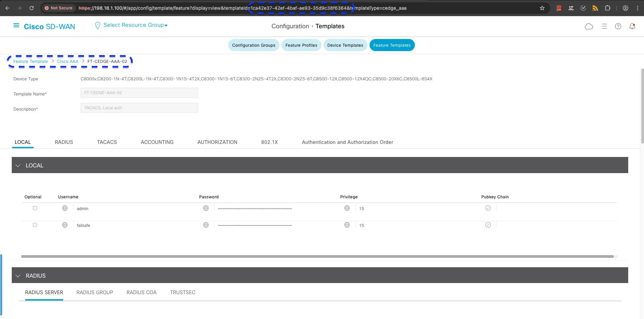Screen dimensions: 644x319
Task: Check the Optional checkbox for failsafe user
Action: 35,225
